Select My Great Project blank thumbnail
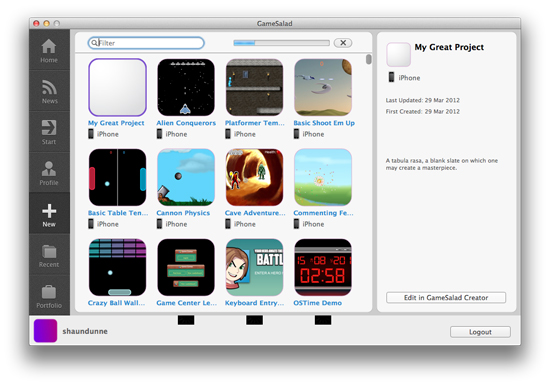Viewport: 550px width, 386px height. click(118, 87)
